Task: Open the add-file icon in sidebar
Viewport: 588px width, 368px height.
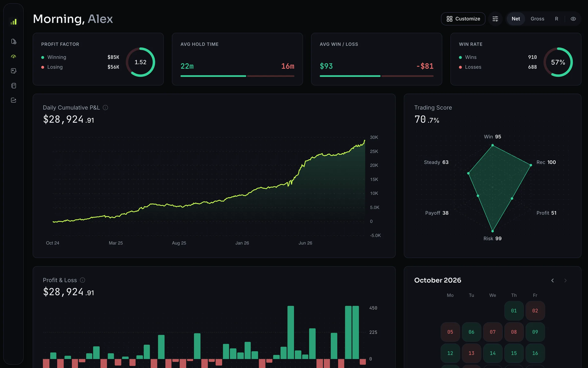Action: click(x=14, y=41)
